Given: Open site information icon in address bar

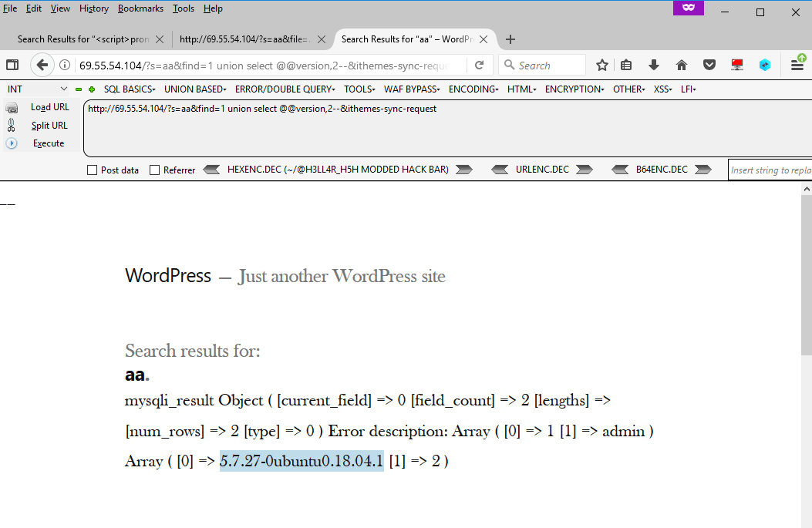Looking at the screenshot, I should (x=65, y=65).
